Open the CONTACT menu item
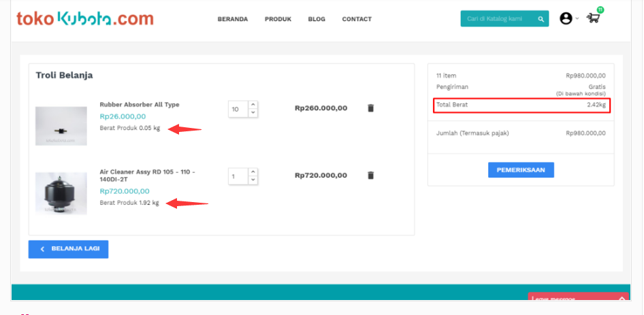 [x=357, y=19]
